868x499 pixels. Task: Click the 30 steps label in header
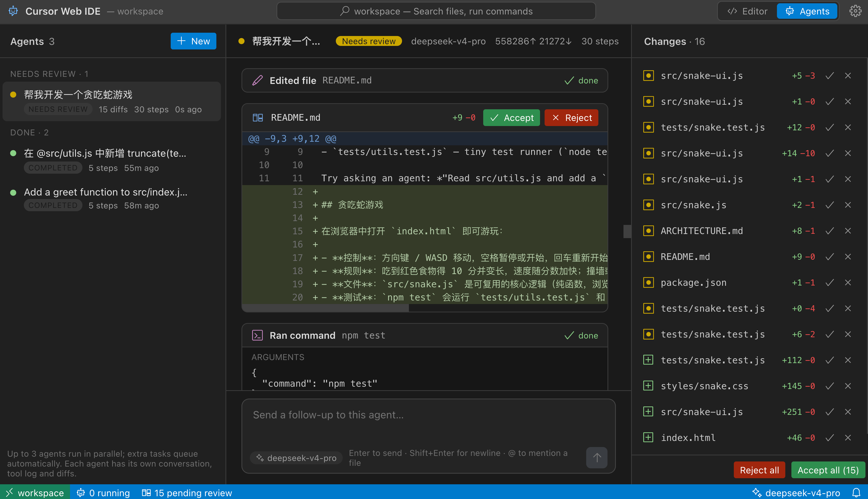tap(600, 41)
